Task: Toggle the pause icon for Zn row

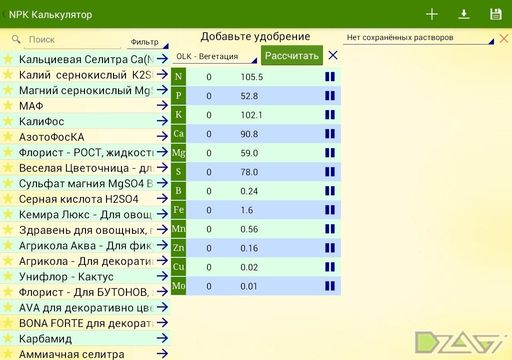Action: (x=330, y=248)
